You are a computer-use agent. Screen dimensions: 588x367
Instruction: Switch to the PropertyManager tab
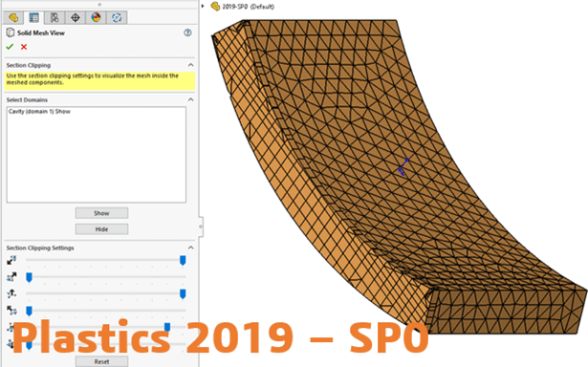(x=33, y=17)
